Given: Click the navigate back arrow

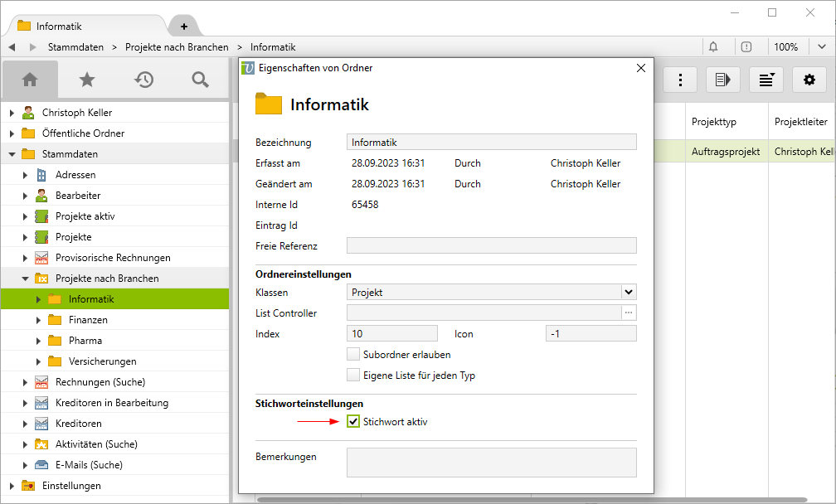Looking at the screenshot, I should tap(12, 47).
